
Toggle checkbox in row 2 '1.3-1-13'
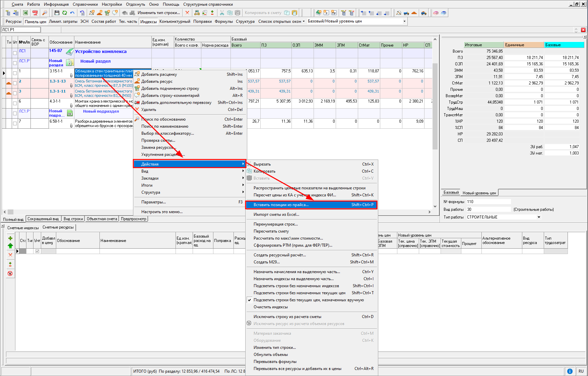click(x=15, y=83)
